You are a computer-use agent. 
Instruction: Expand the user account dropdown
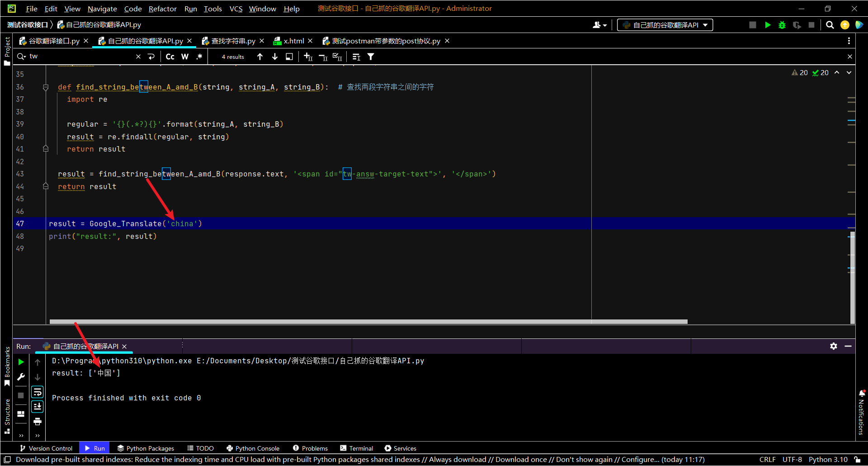coord(599,25)
